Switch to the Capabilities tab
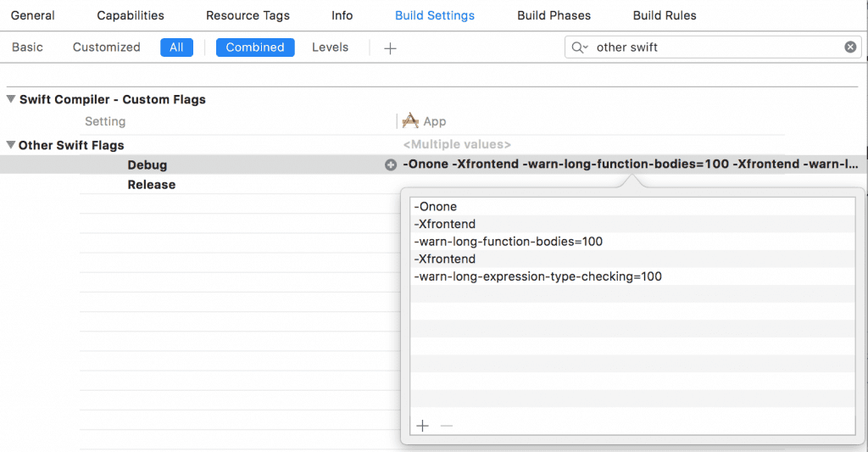This screenshot has width=868, height=452. 131,15
